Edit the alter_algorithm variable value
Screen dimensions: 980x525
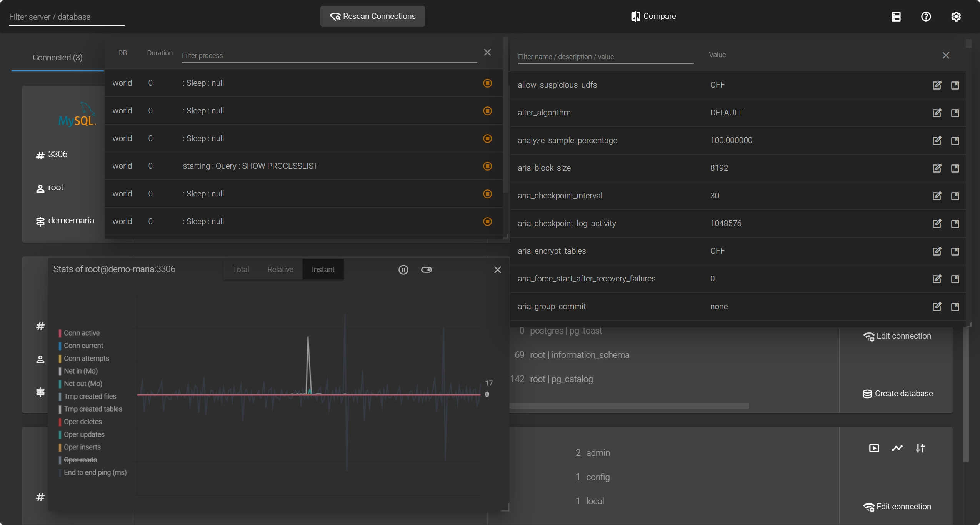pyautogui.click(x=937, y=113)
